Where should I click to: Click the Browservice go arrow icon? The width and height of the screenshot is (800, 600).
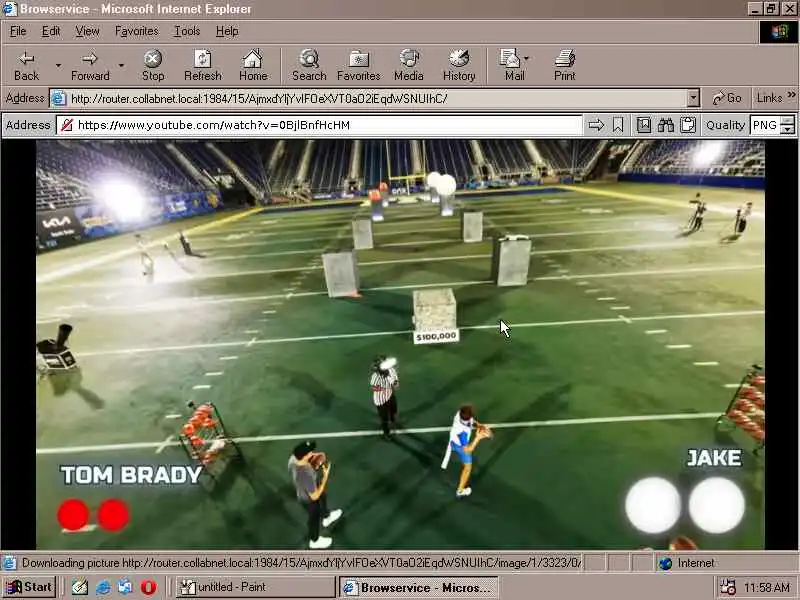click(596, 125)
